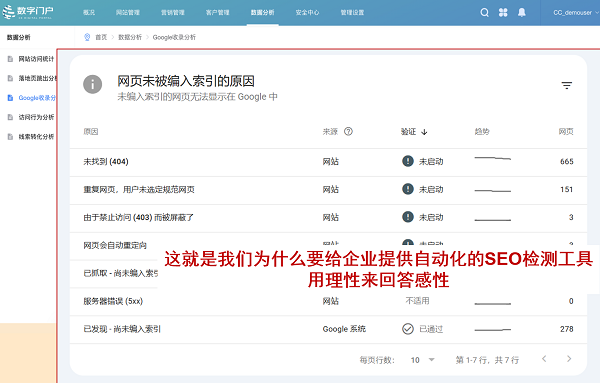600x383 pixels.
Task: Open the 网站管理 nav tab
Action: click(x=128, y=13)
